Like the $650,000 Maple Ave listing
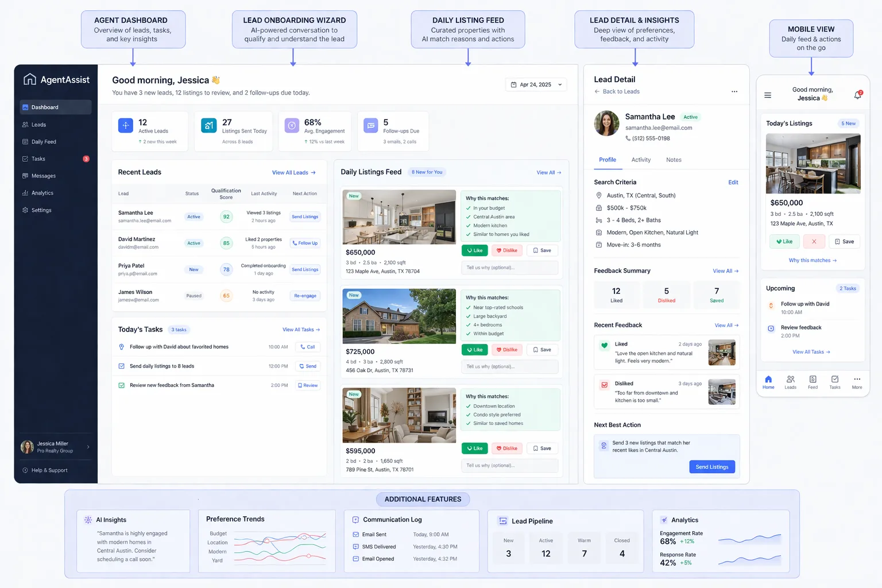The width and height of the screenshot is (882, 588). pos(475,250)
